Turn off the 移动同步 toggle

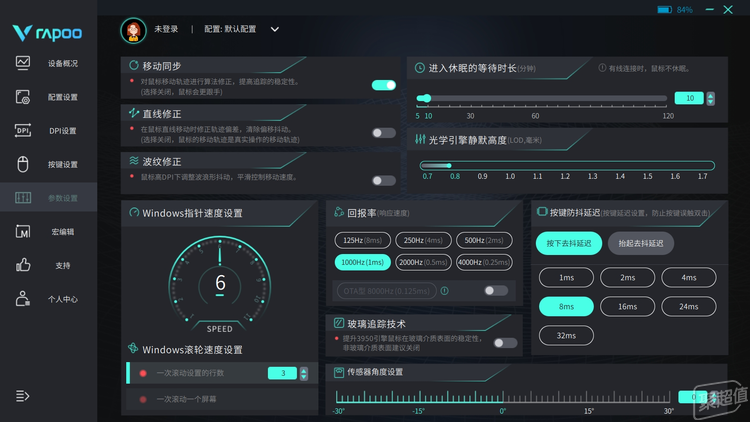pos(384,85)
